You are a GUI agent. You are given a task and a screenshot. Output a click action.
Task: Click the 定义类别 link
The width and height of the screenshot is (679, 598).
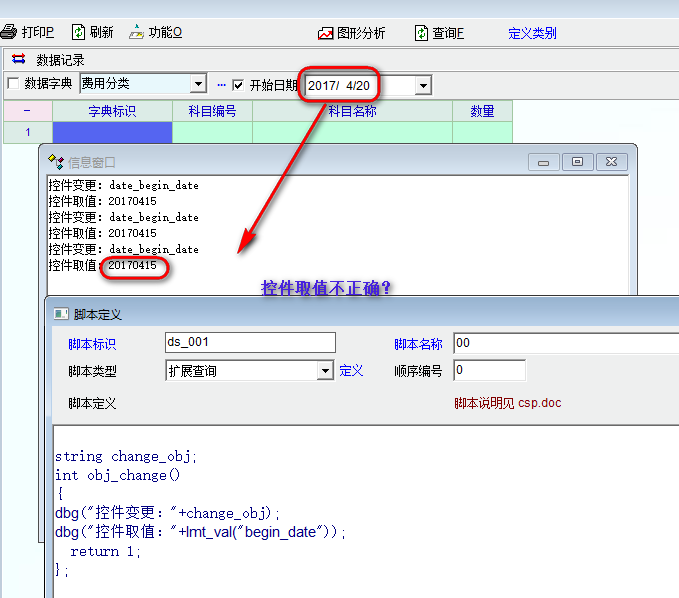click(532, 33)
